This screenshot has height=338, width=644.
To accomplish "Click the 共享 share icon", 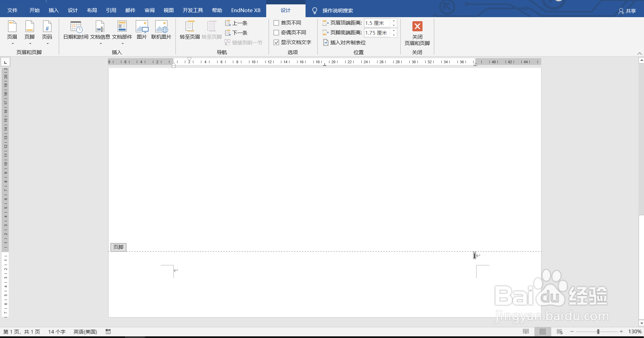I will [627, 11].
